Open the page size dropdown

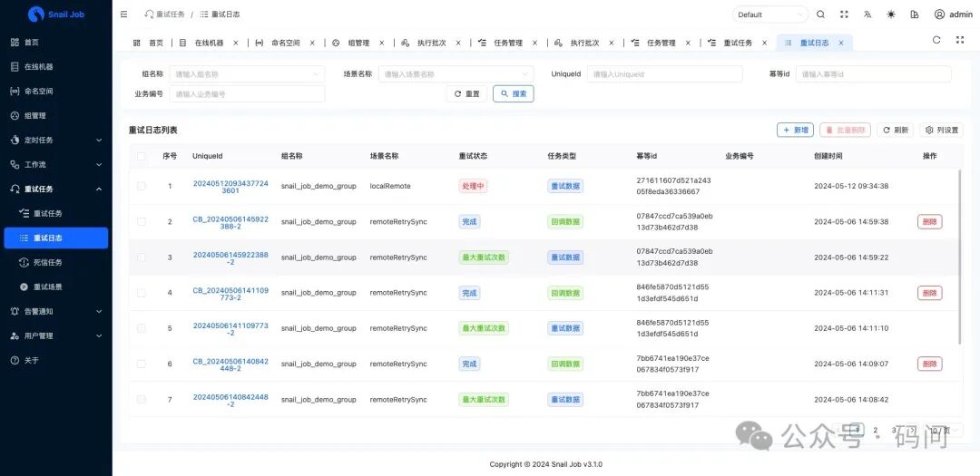(x=945, y=430)
